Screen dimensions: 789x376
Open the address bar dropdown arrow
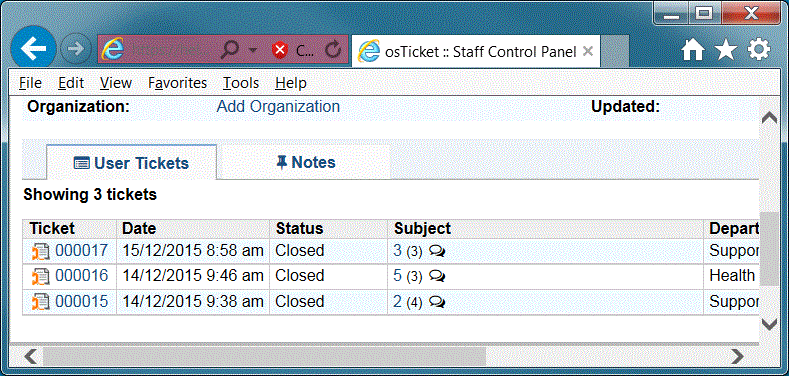tap(253, 50)
